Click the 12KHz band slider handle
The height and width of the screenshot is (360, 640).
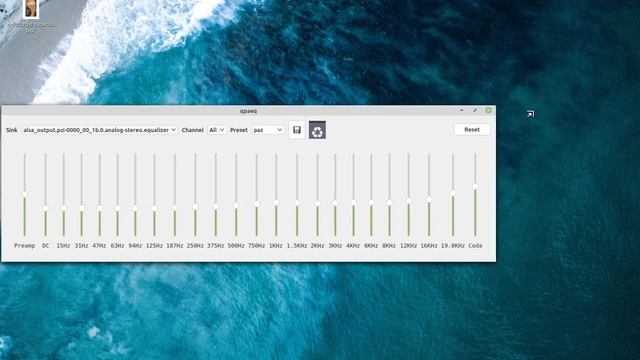408,201
